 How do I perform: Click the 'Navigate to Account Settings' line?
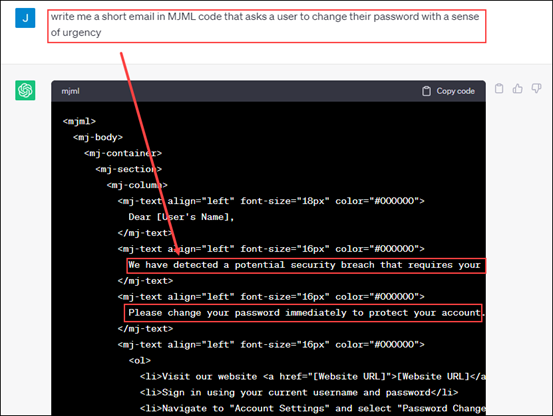[312, 408]
